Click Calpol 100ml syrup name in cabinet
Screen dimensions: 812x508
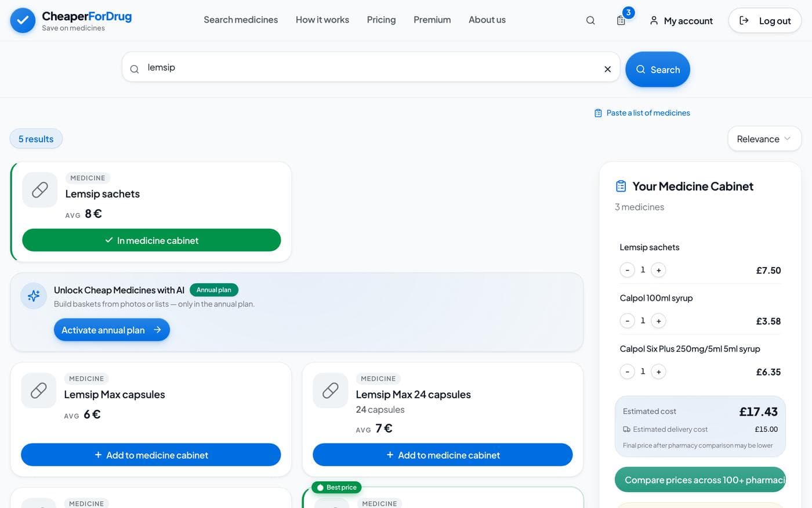(x=656, y=298)
